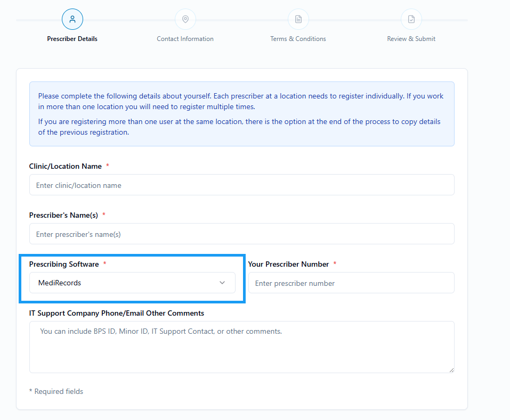Click the 'If you are registering more than one user' paragraph
This screenshot has height=420, width=510.
pos(239,127)
